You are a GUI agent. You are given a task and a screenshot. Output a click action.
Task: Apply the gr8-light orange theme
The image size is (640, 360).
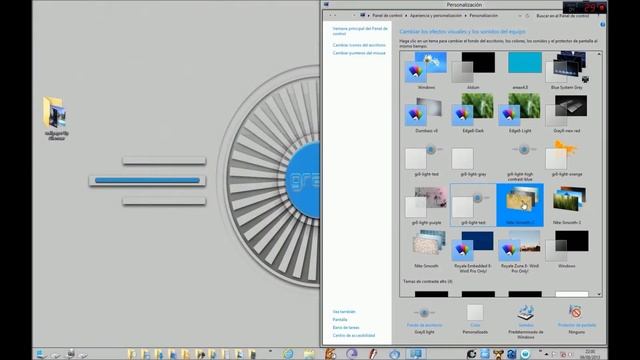[567, 159]
